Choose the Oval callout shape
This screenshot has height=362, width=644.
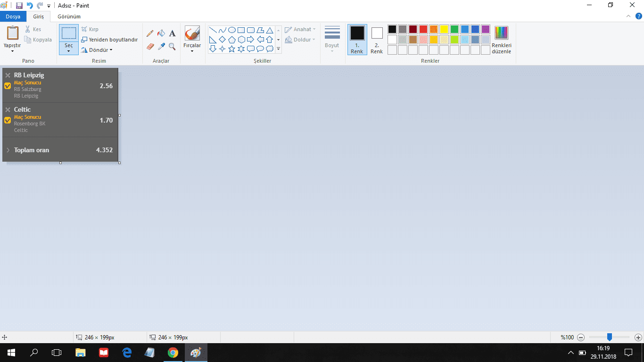[x=260, y=49]
